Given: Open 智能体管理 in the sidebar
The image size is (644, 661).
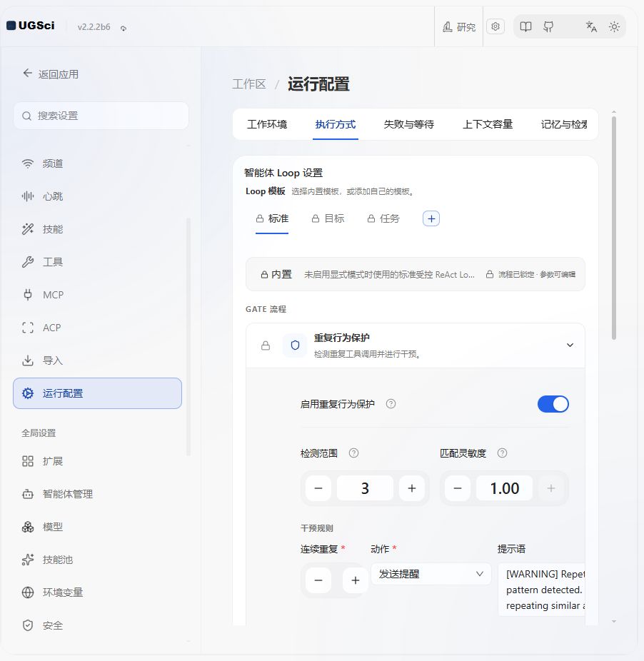Looking at the screenshot, I should pyautogui.click(x=98, y=494).
